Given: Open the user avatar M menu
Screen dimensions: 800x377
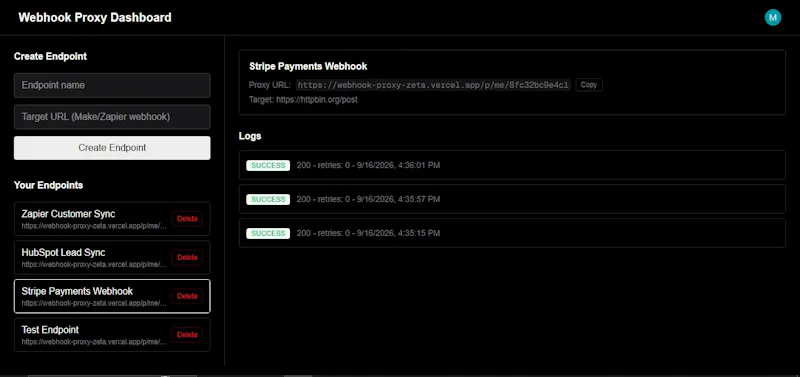Looking at the screenshot, I should (x=772, y=18).
